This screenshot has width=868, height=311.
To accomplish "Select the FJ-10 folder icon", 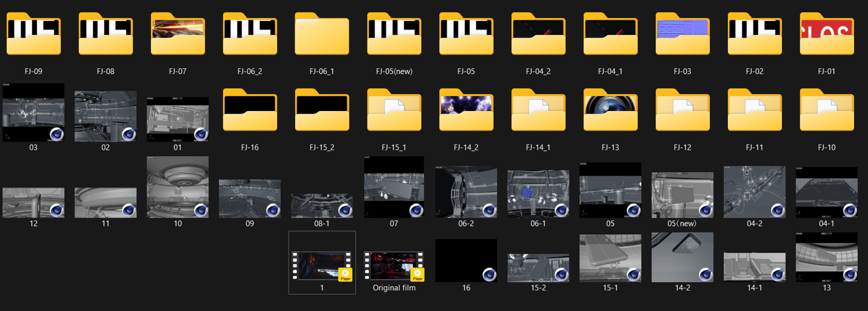I will [x=827, y=110].
